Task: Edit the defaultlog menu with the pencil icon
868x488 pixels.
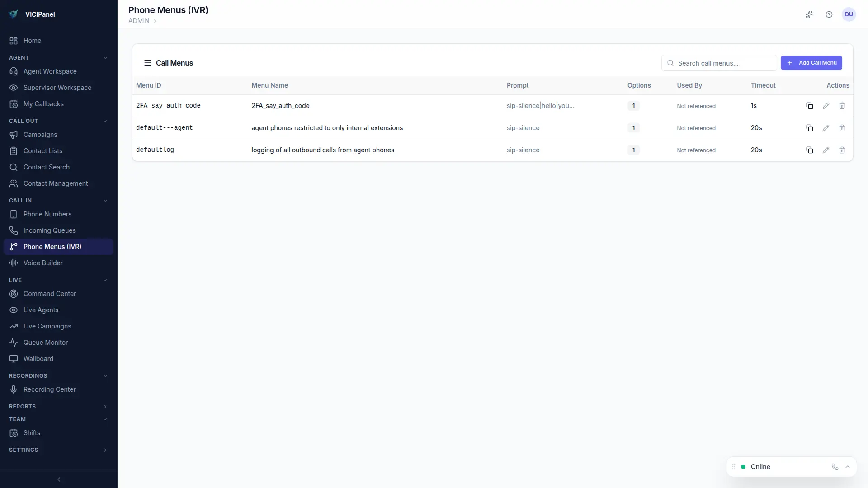Action: point(826,150)
